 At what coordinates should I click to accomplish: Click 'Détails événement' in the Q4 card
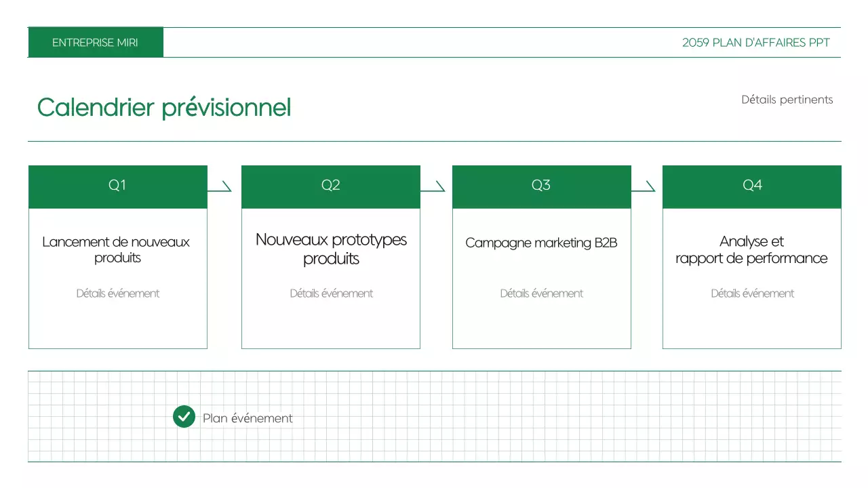(x=752, y=293)
